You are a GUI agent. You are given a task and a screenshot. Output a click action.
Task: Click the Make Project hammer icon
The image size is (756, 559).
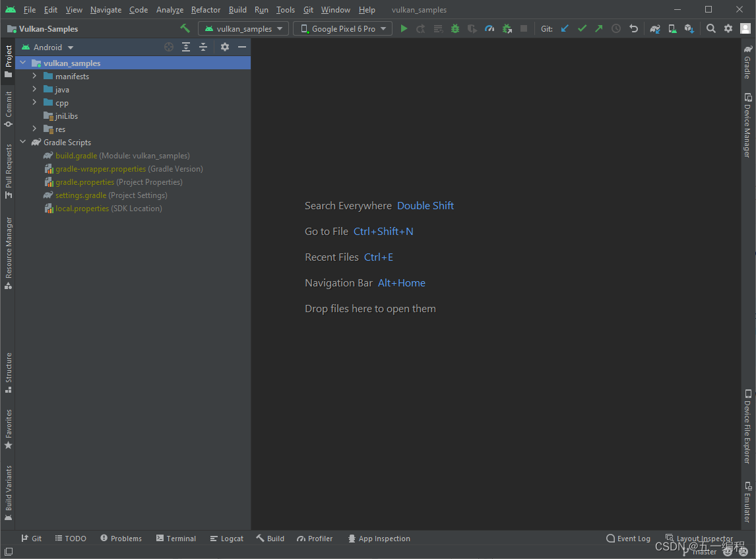185,28
